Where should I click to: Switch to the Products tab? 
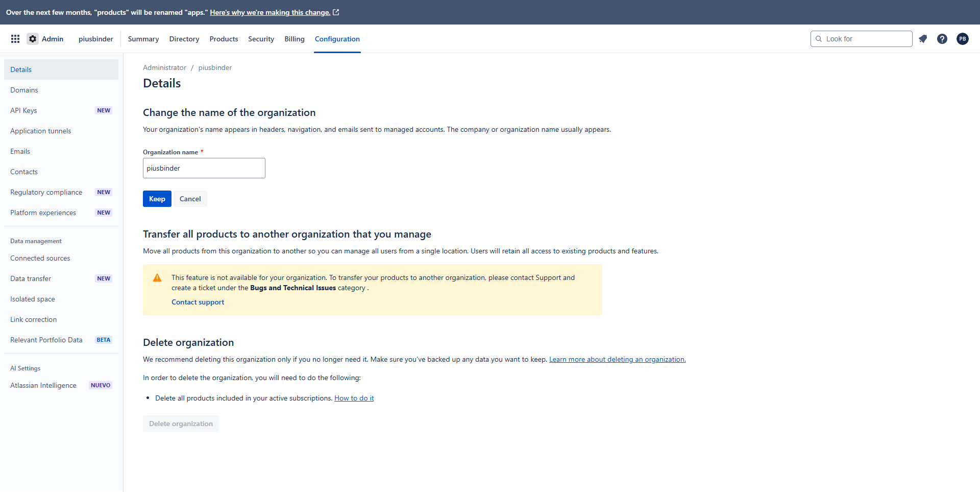point(224,39)
